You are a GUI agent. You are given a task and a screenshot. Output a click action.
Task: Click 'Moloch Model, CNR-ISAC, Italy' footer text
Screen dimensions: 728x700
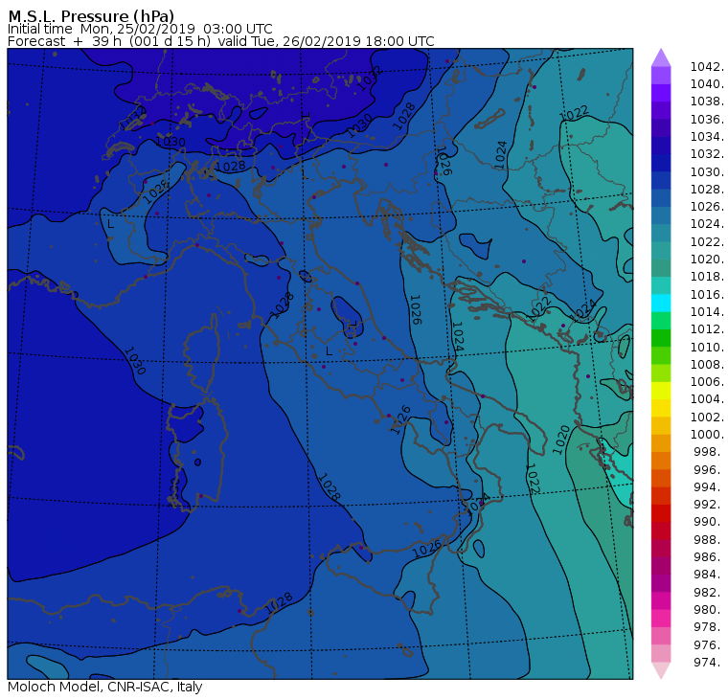pyautogui.click(x=105, y=687)
